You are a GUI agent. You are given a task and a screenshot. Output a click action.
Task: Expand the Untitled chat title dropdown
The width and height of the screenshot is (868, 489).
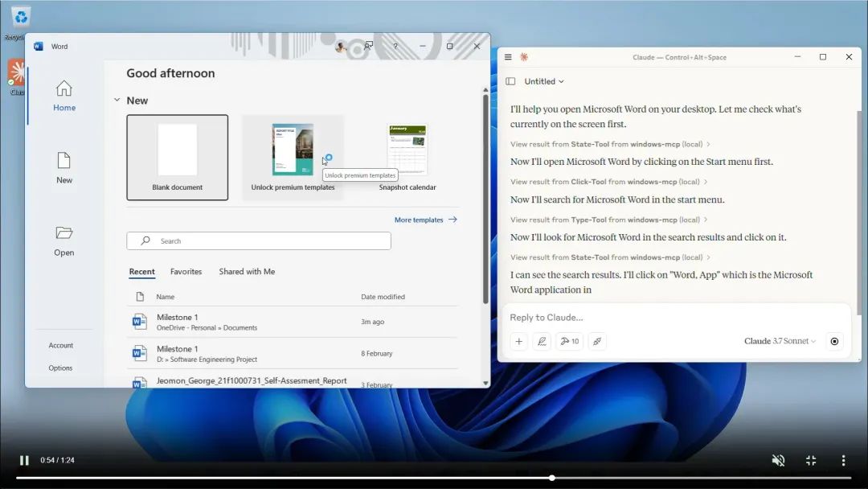(544, 81)
